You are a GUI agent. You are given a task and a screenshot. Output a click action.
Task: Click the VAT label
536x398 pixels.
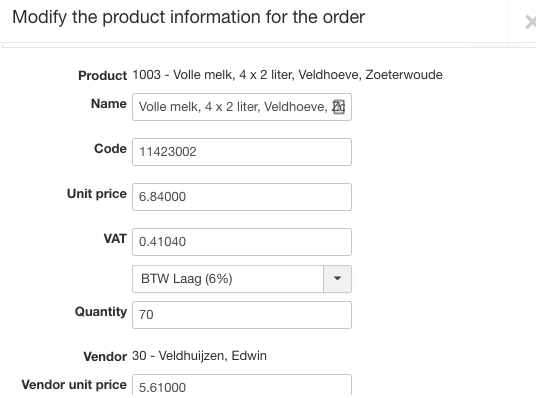[115, 239]
